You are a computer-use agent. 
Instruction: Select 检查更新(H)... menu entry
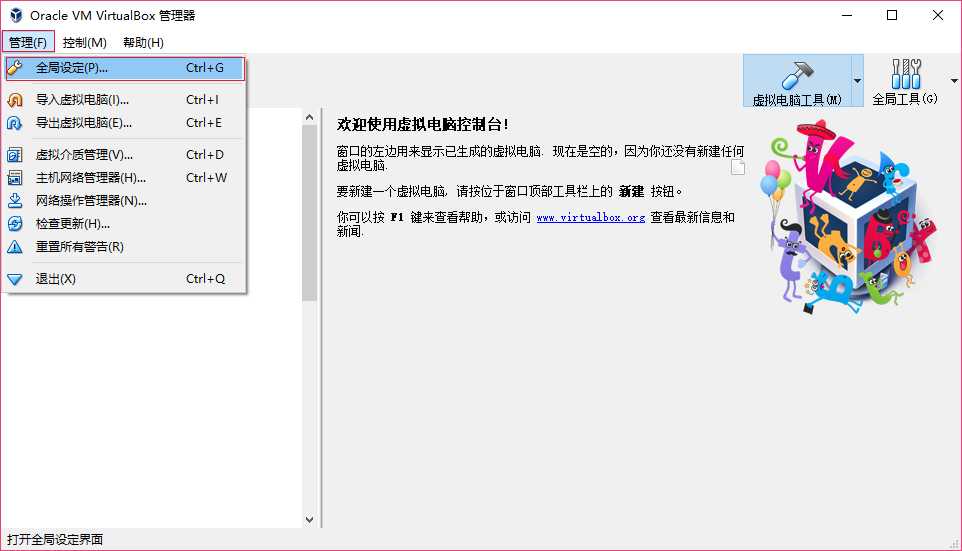pyautogui.click(x=125, y=224)
